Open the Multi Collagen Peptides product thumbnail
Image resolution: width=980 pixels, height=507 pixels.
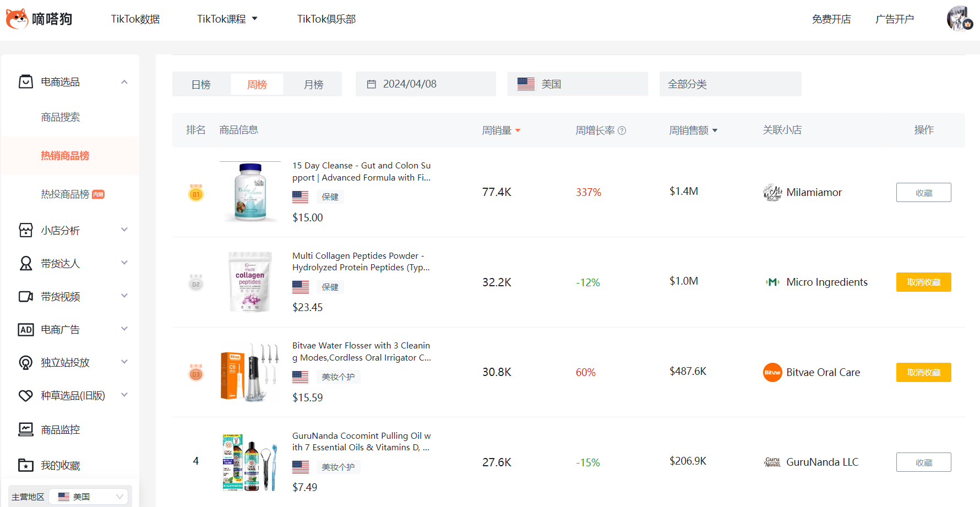pyautogui.click(x=250, y=282)
